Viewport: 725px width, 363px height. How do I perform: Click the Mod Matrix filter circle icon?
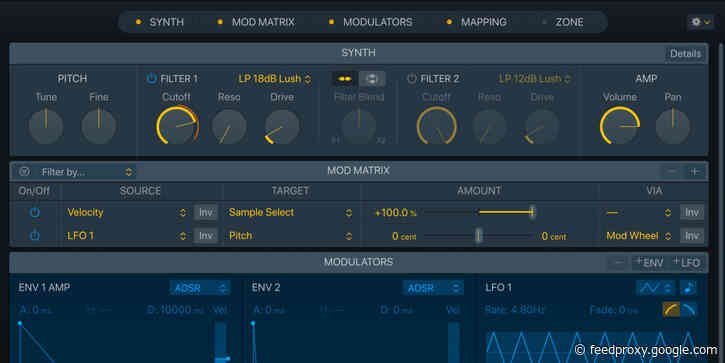coord(25,172)
